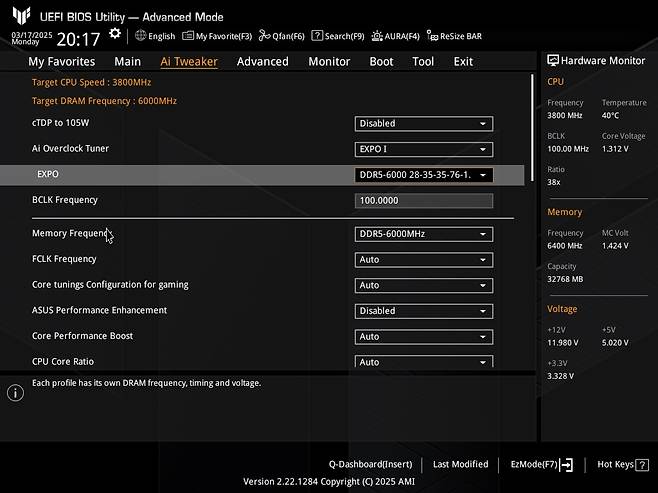
Task: Click the Search(F9) question mark icon
Action: click(x=317, y=36)
